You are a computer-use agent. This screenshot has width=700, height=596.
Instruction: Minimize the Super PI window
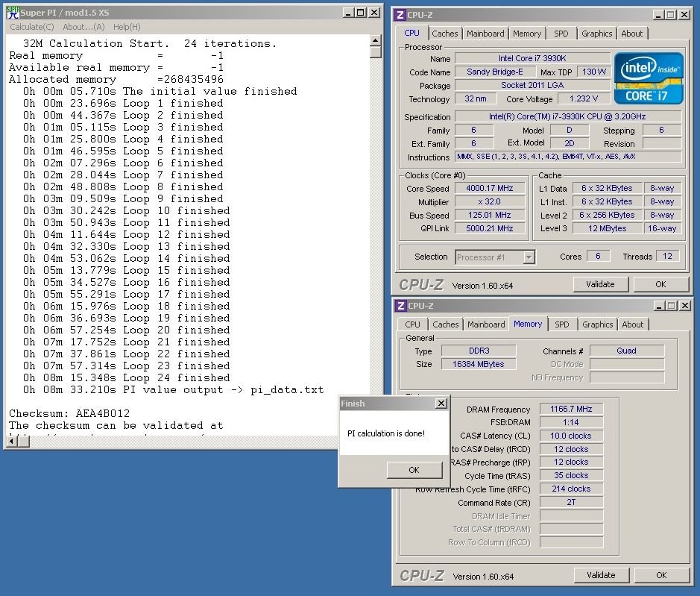(349, 13)
